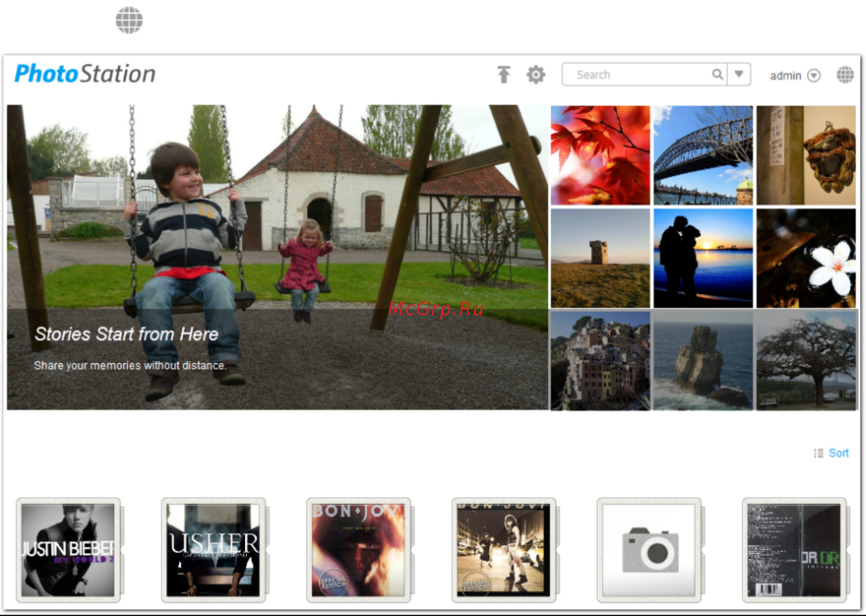Open the red Bon Jovi album
The width and height of the screenshot is (866, 616).
359,550
